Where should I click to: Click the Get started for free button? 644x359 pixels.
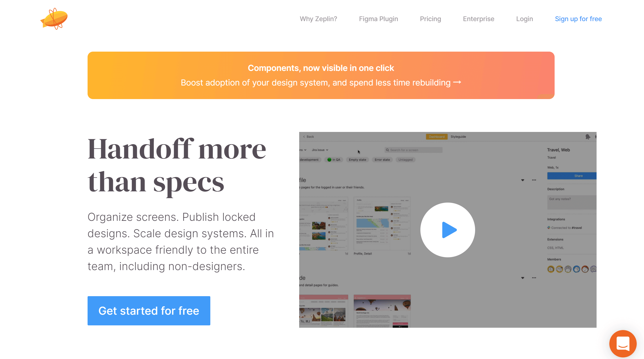149,310
